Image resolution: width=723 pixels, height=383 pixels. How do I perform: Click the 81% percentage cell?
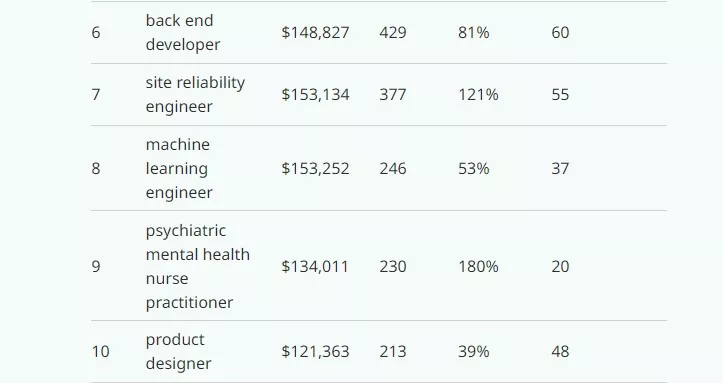pos(474,33)
